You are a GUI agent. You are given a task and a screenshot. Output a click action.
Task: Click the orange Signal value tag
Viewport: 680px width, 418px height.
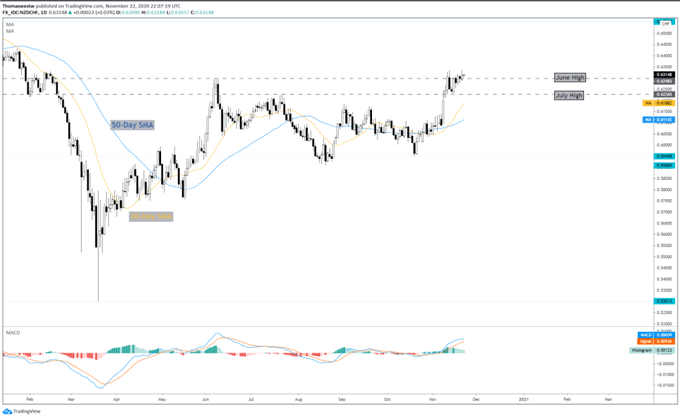(x=656, y=342)
